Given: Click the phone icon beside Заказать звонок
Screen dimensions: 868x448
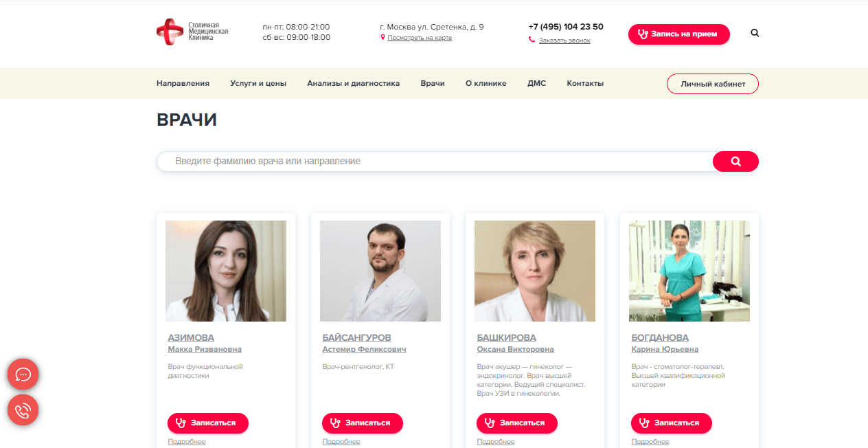Looking at the screenshot, I should [532, 40].
